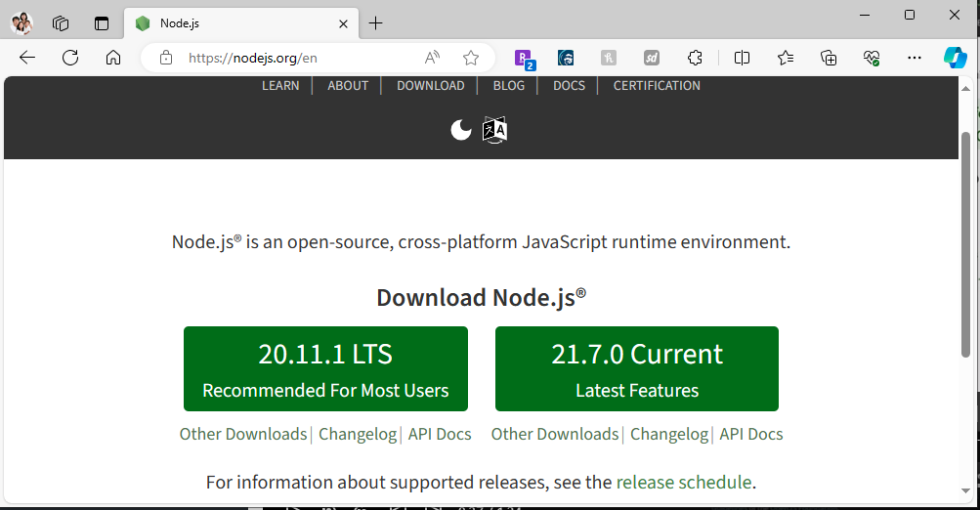Click the open-source runtime description text
Viewport: 980px width, 510px height.
[x=482, y=242]
